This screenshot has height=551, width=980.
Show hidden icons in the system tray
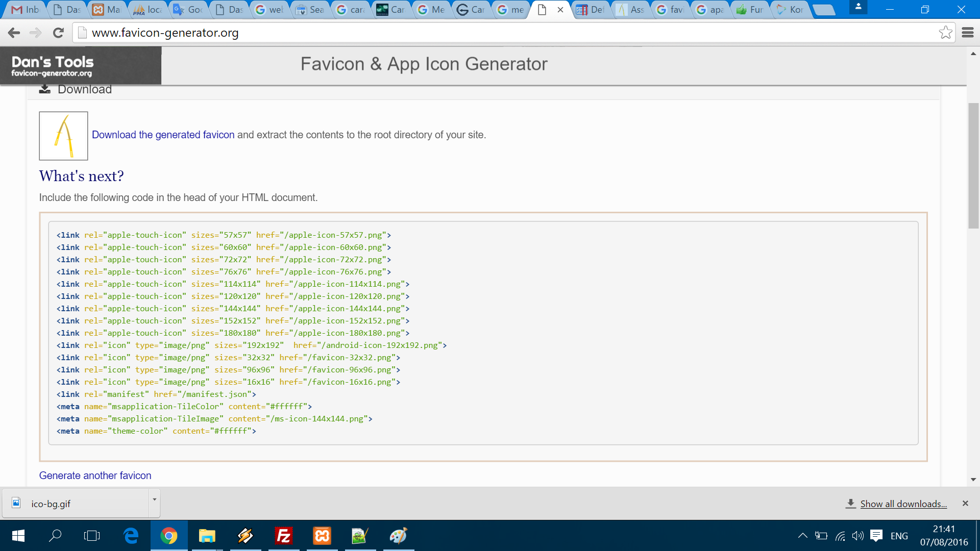click(x=802, y=536)
